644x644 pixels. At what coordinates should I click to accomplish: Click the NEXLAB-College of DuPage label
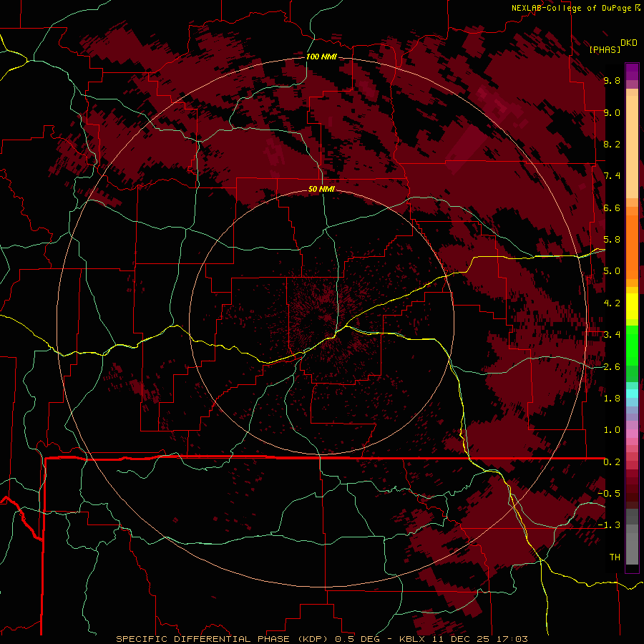pos(572,8)
